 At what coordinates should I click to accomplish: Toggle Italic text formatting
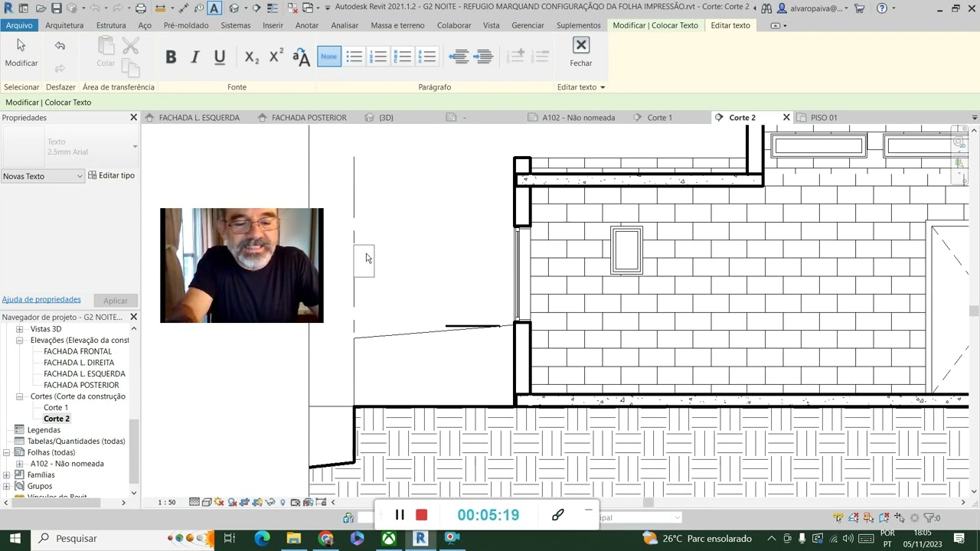[x=195, y=57]
